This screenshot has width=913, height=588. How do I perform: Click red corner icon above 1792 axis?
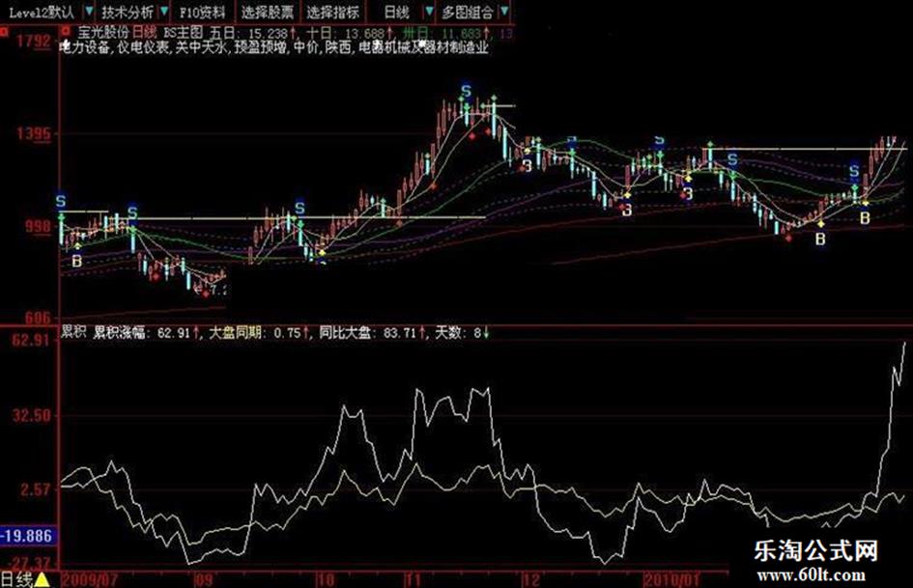click(4, 31)
